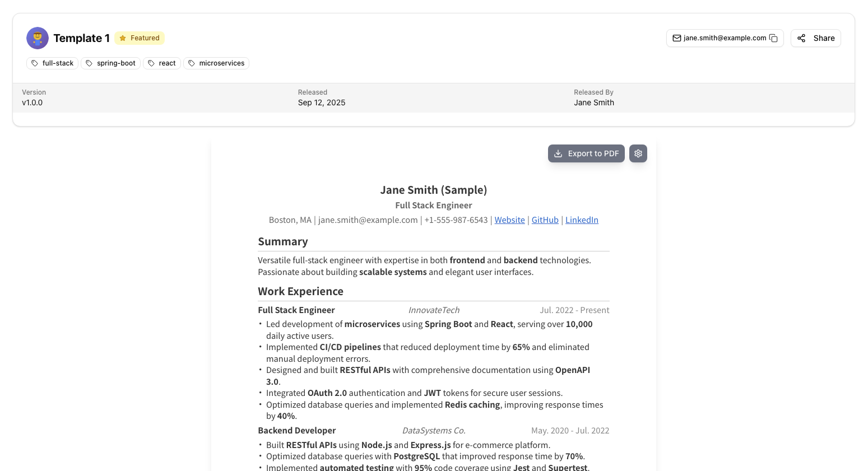The height and width of the screenshot is (471, 868).
Task: Select the microservices tag
Action: [x=216, y=63]
